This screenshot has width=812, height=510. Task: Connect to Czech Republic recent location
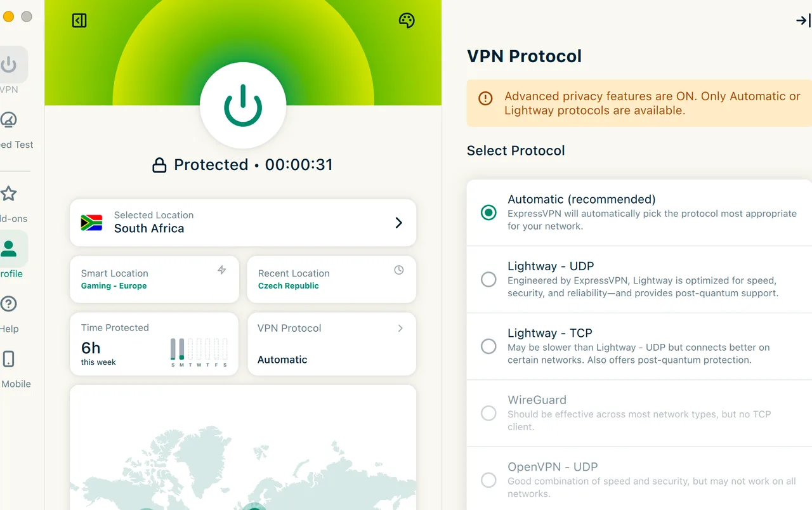pos(331,279)
